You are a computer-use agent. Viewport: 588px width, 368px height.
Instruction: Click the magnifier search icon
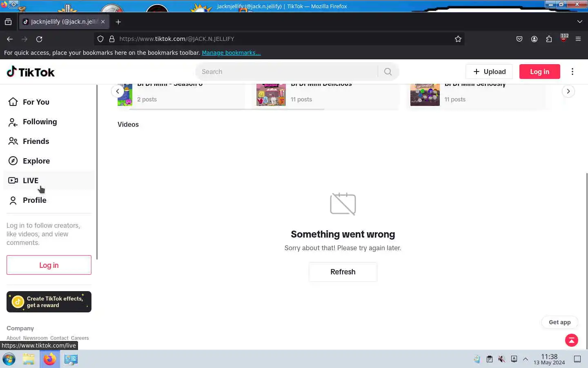point(388,72)
